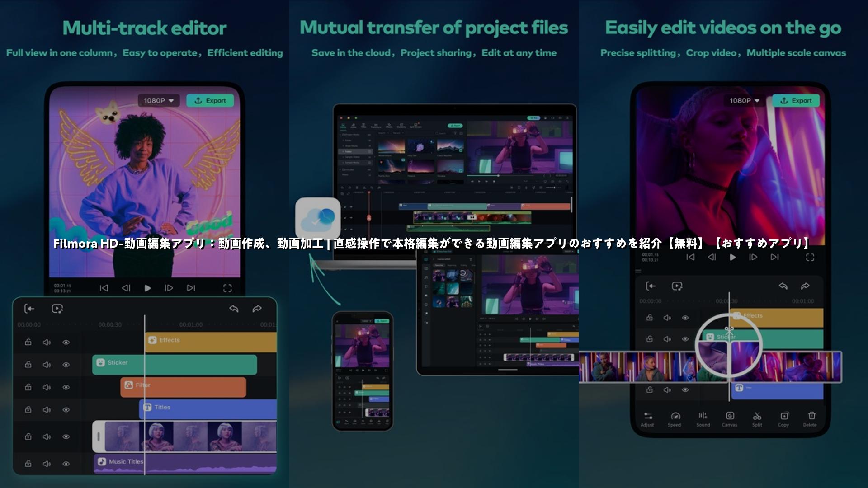This screenshot has height=488, width=868.
Task: Hide the Filter track in Multi-track editor
Action: tap(66, 387)
